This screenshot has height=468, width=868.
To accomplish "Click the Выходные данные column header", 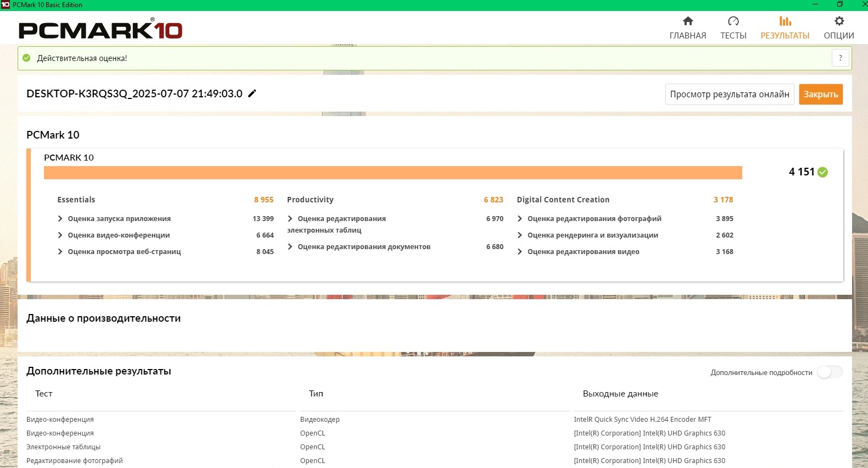I will click(x=620, y=394).
